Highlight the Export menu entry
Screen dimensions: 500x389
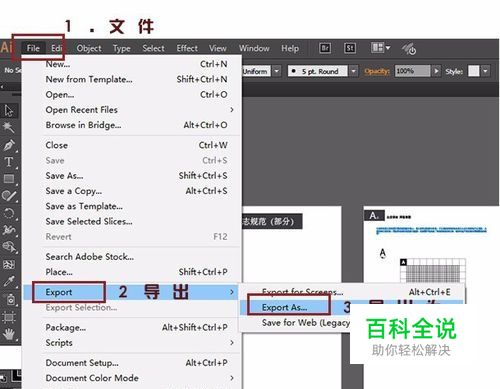pyautogui.click(x=132, y=292)
